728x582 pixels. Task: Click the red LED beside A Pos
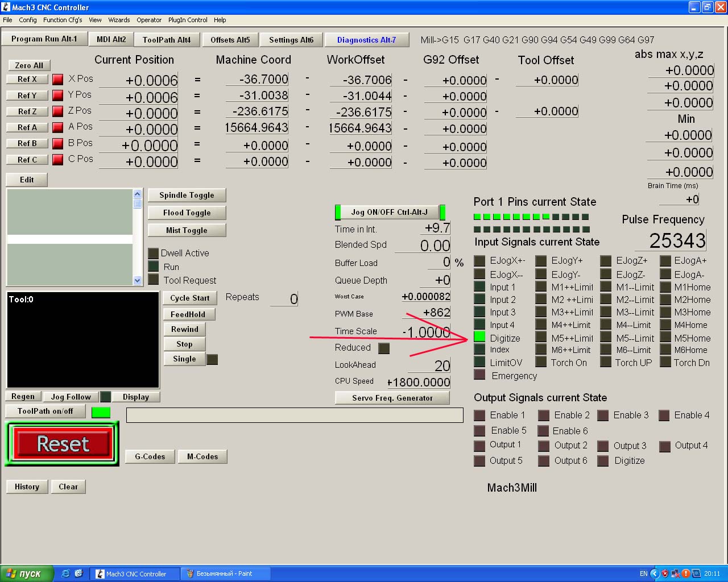58,127
